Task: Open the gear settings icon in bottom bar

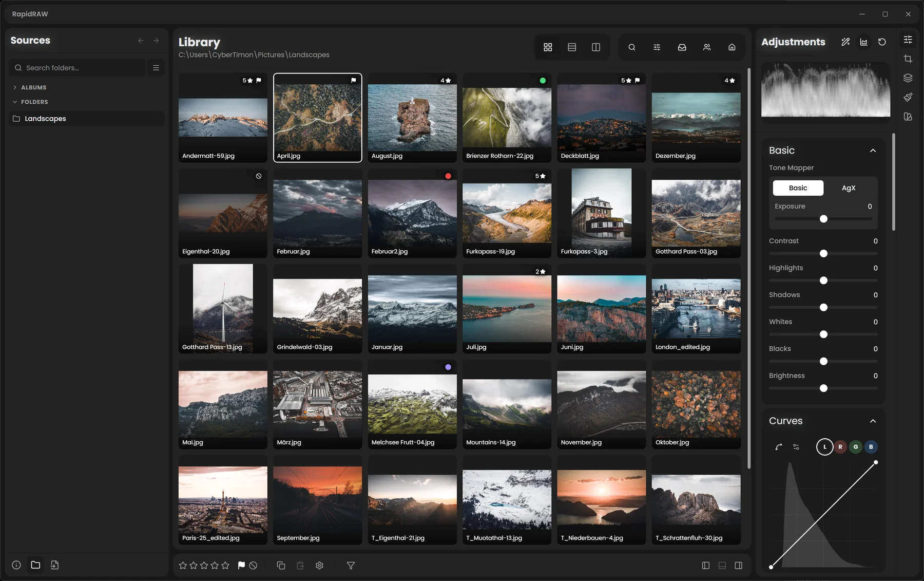Action: [319, 566]
